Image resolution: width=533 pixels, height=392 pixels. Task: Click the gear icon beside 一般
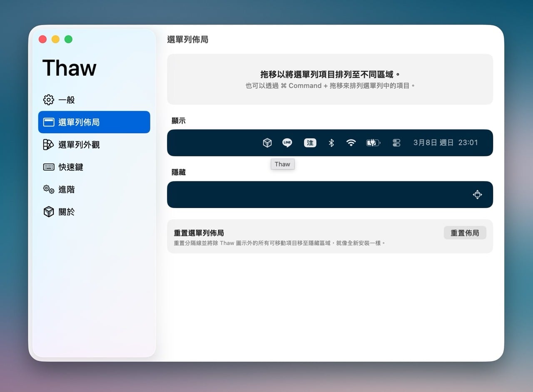click(49, 100)
